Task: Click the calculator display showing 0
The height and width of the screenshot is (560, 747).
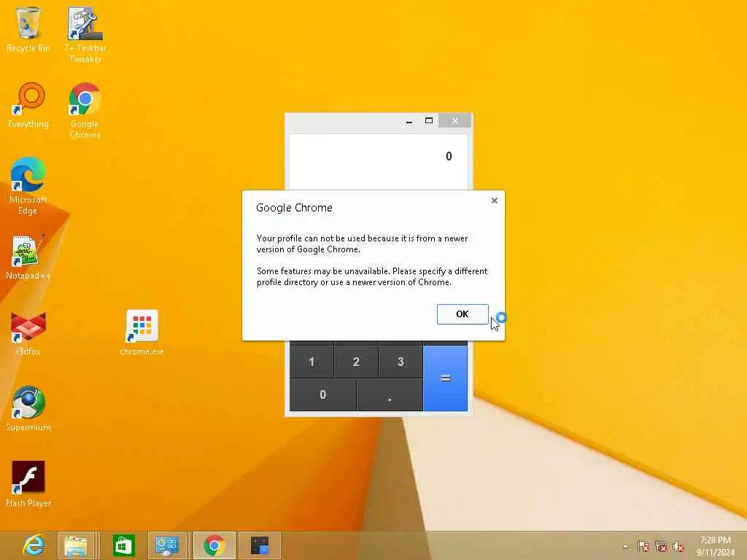Action: (x=379, y=161)
